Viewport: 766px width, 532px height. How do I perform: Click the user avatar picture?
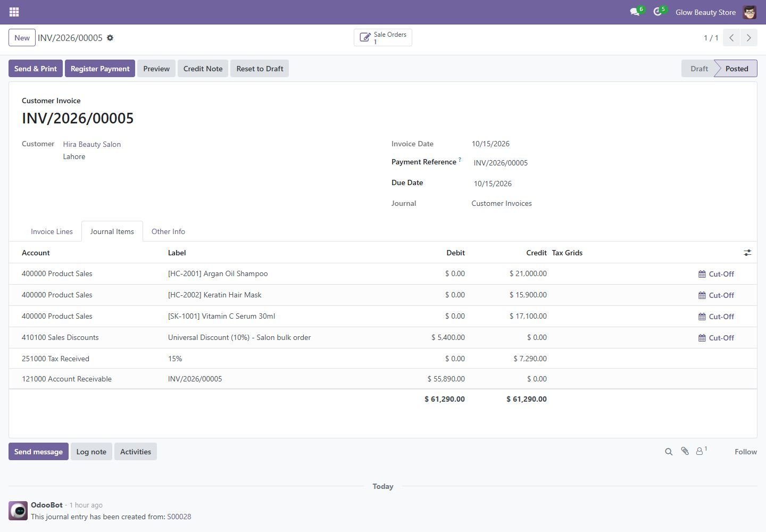750,12
